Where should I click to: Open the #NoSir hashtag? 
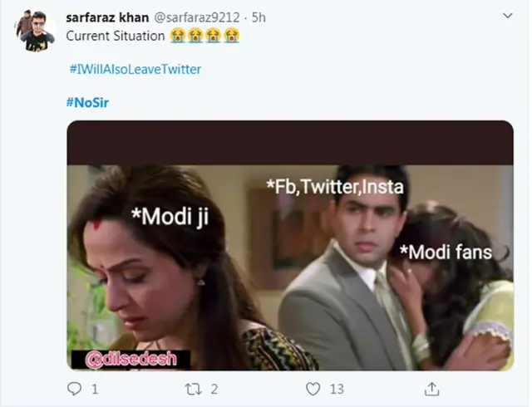click(x=86, y=102)
